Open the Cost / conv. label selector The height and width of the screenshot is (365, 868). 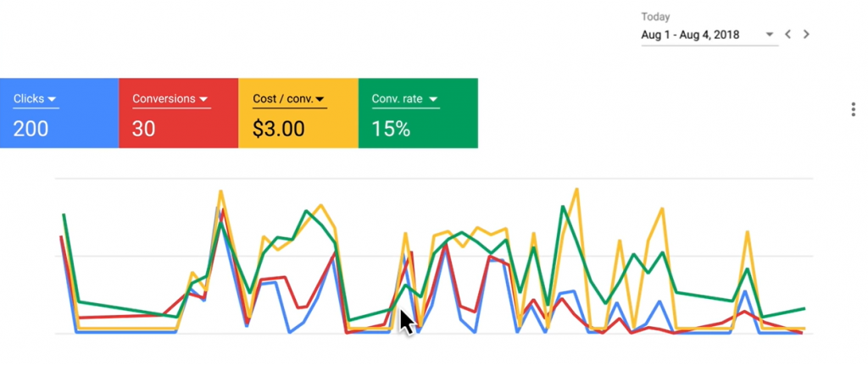click(283, 99)
